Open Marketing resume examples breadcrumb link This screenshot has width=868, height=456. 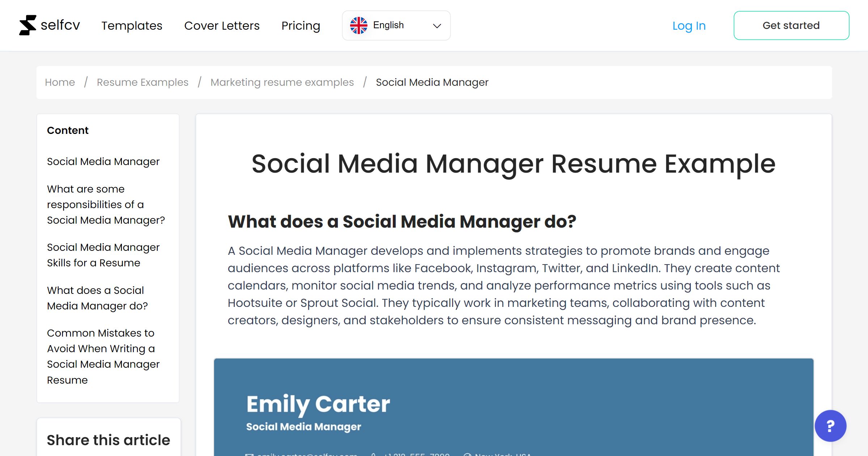coord(282,82)
